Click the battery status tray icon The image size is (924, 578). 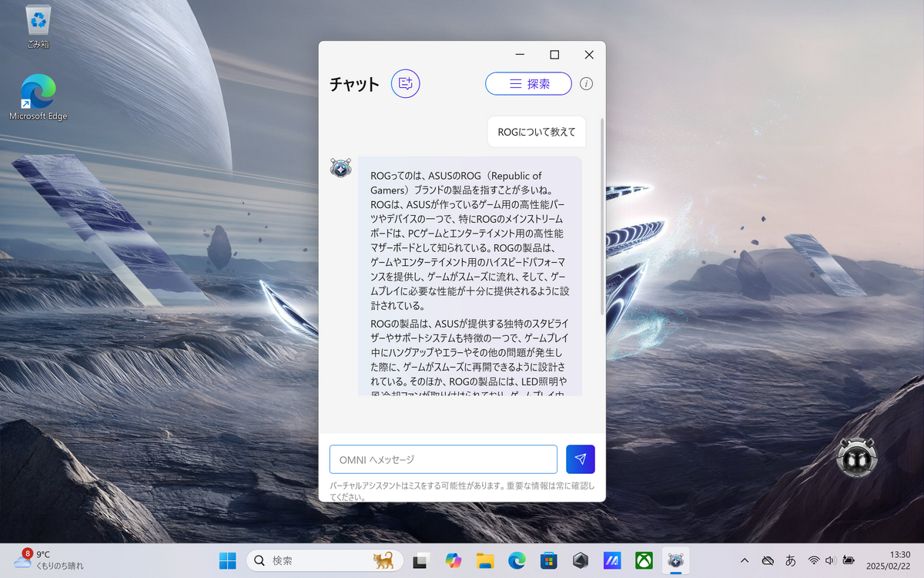pos(849,560)
